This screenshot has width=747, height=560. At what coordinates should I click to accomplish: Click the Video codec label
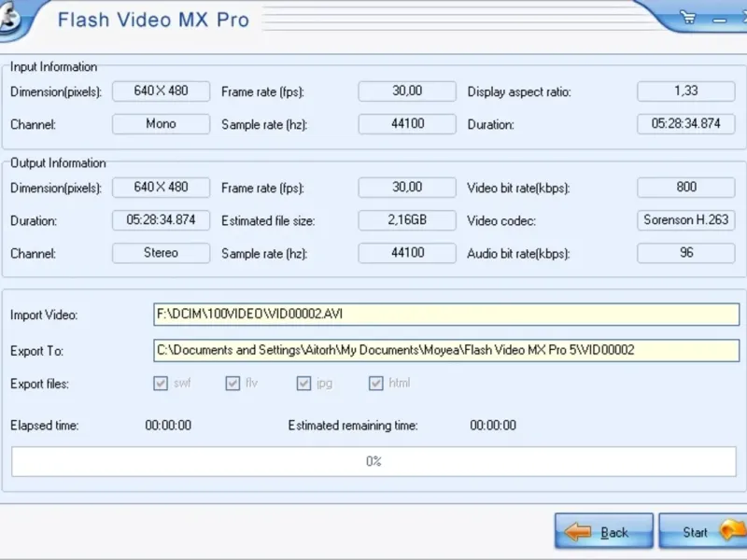click(x=501, y=221)
